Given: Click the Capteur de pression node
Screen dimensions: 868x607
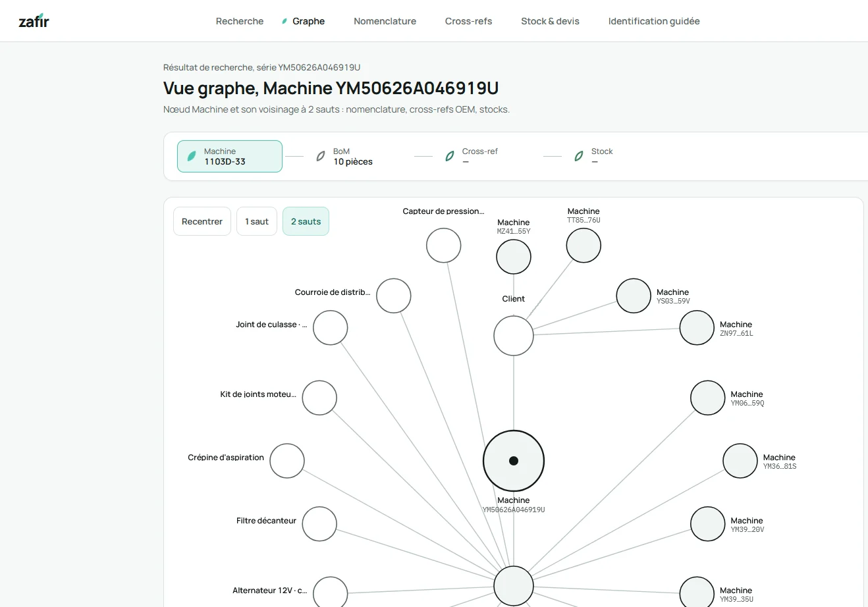Looking at the screenshot, I should (x=443, y=246).
